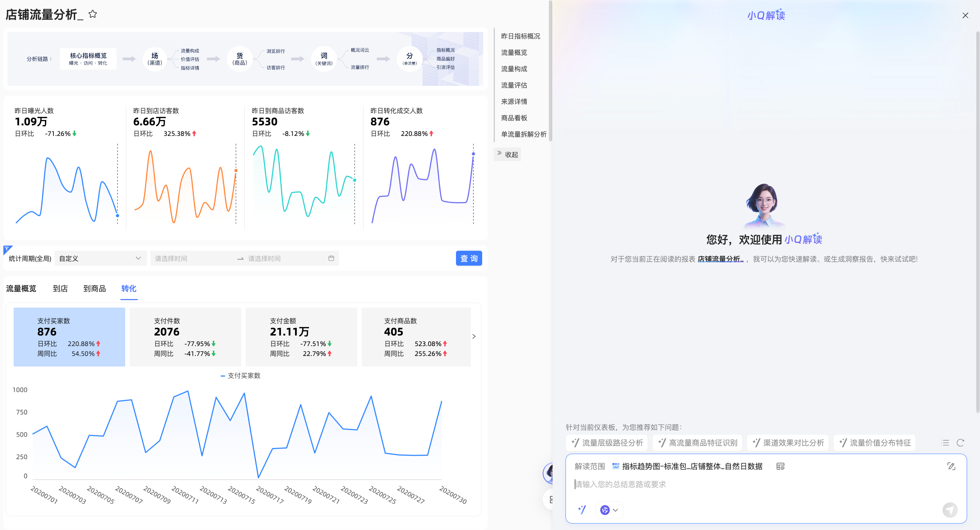Click the 查询 button
The height and width of the screenshot is (530, 980).
(469, 259)
